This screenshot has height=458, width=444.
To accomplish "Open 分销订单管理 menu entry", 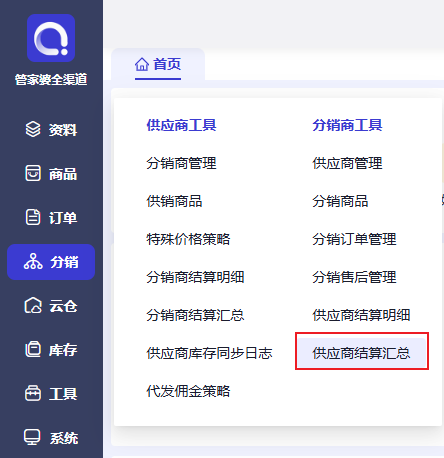I will (354, 239).
